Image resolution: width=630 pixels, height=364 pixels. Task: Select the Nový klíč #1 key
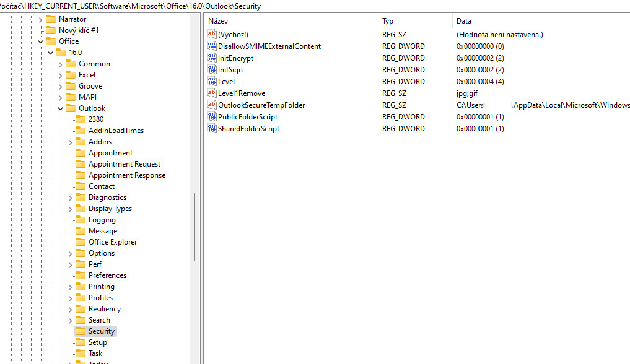click(x=79, y=30)
